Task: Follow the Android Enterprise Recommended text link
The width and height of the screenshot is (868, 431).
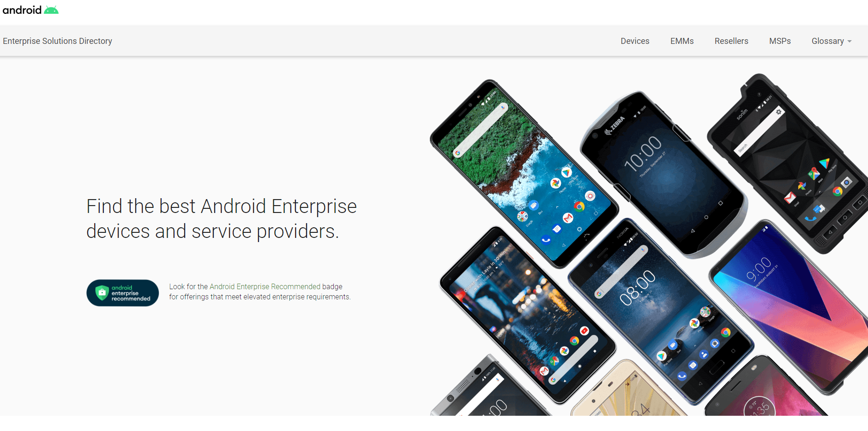Action: (265, 286)
